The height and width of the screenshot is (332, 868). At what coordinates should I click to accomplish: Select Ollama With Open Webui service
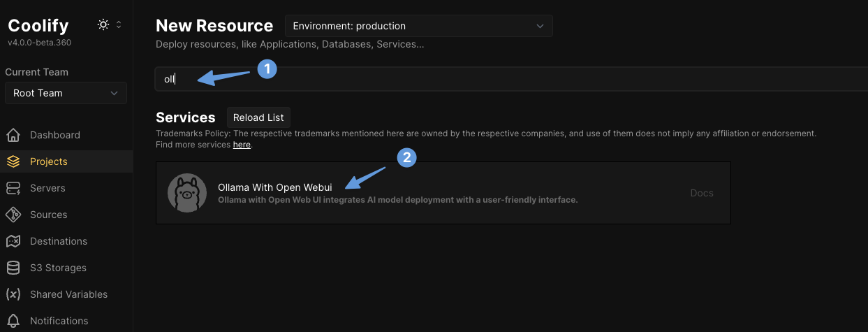tap(274, 187)
